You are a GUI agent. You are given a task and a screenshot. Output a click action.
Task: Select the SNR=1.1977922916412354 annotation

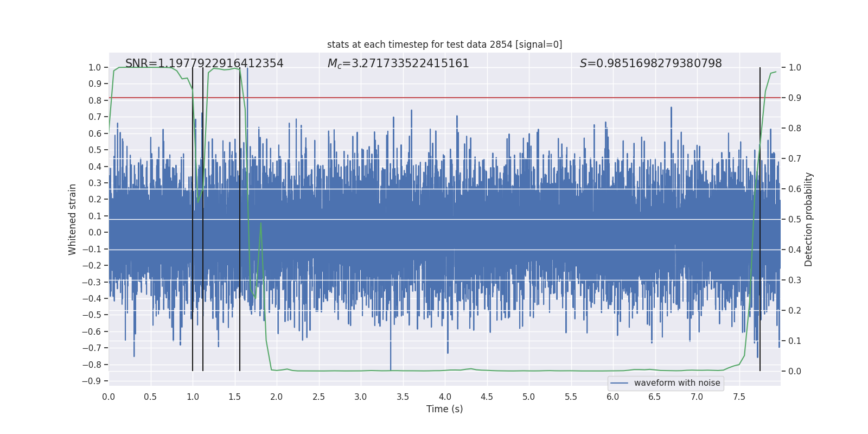click(x=205, y=63)
